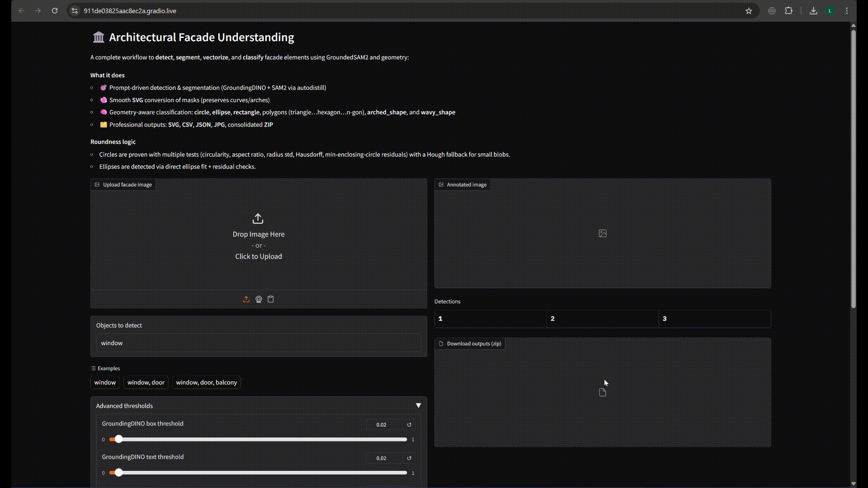Screen dimensions: 868x488
Task: Collapse the Advanced thresholds section
Action: click(x=418, y=406)
